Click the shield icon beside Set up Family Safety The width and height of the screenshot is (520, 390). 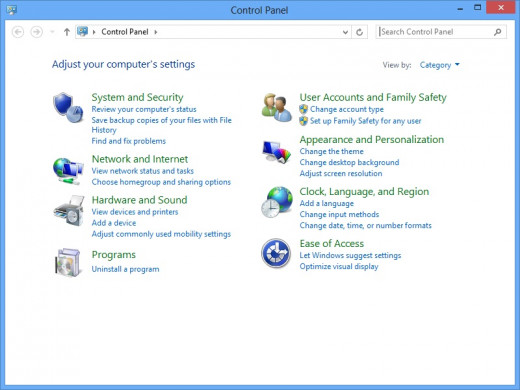[x=303, y=121]
